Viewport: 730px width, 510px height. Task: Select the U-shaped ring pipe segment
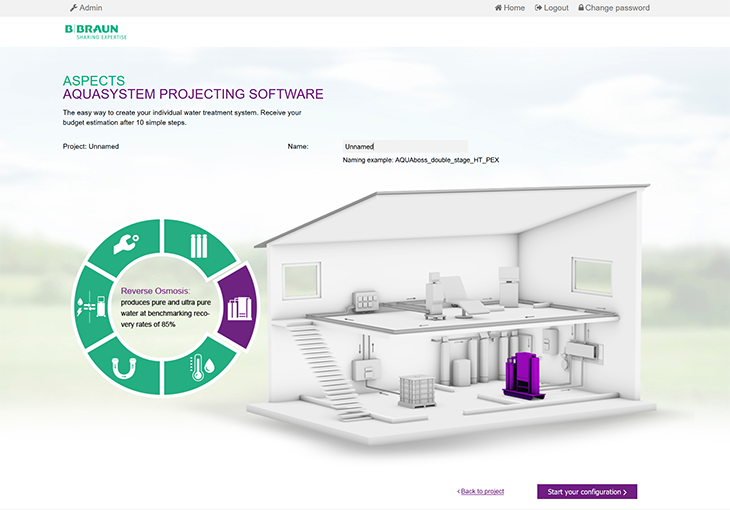[x=124, y=368]
